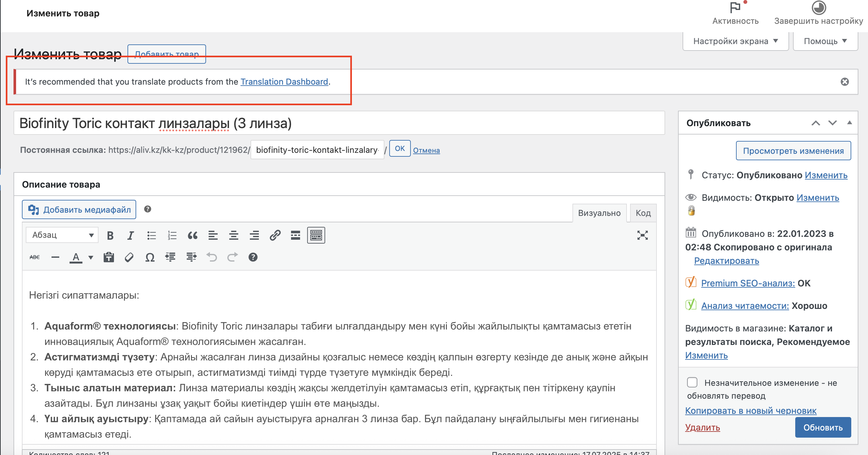Click the Обновить button
Viewport: 868px width, 455px height.
(823, 427)
